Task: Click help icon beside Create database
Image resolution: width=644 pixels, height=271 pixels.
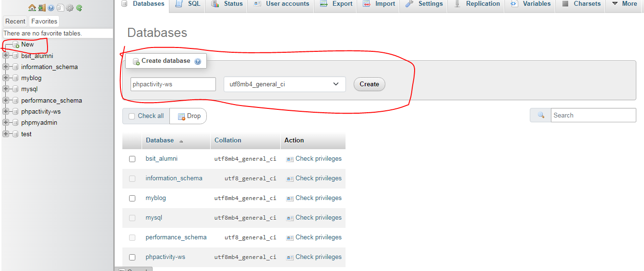Action: pyautogui.click(x=198, y=61)
